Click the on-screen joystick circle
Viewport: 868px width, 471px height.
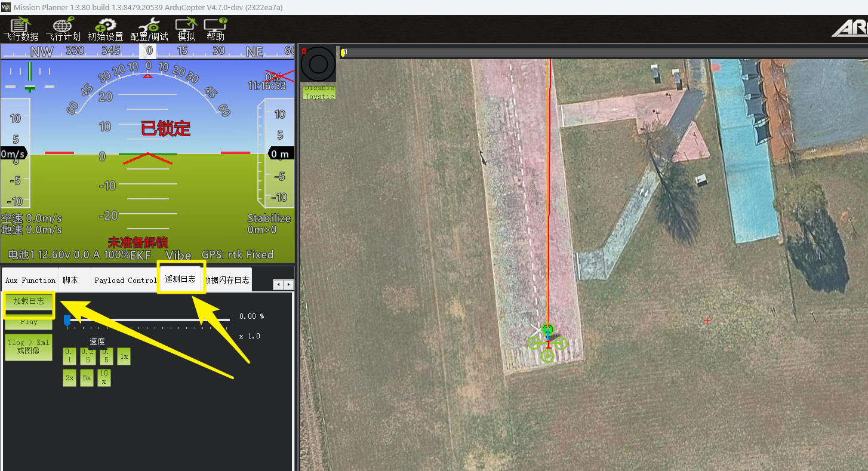click(318, 64)
